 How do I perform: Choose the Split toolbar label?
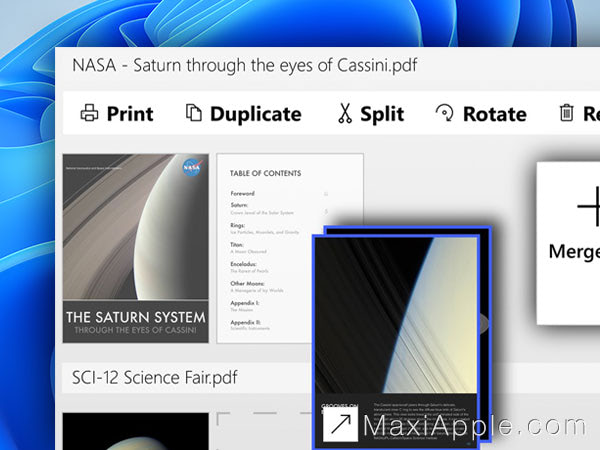(x=382, y=114)
